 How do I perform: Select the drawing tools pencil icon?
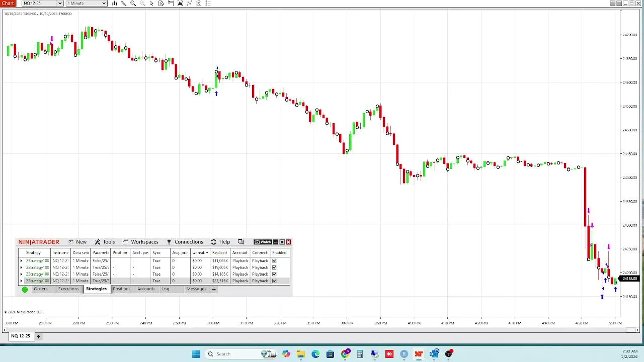[x=124, y=4]
